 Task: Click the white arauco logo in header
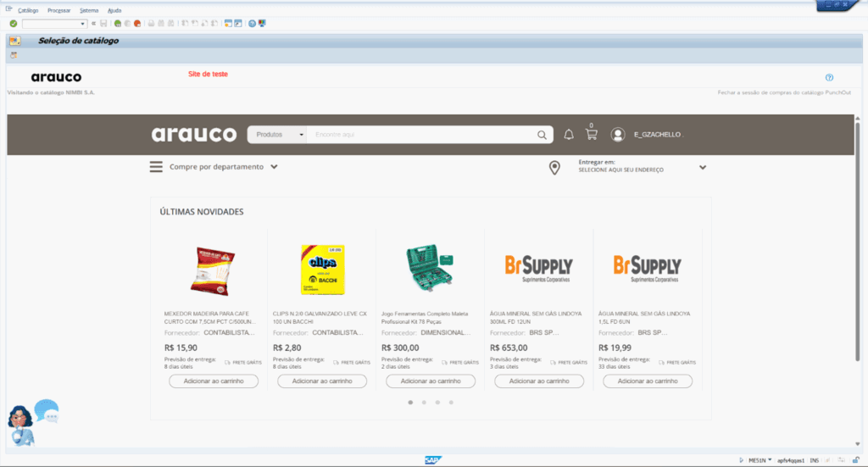click(x=194, y=135)
